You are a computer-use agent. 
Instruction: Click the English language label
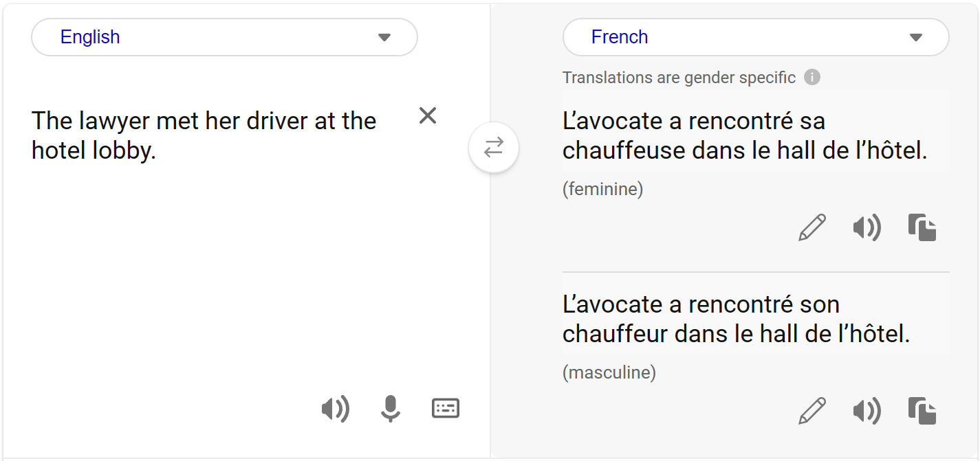tap(90, 36)
